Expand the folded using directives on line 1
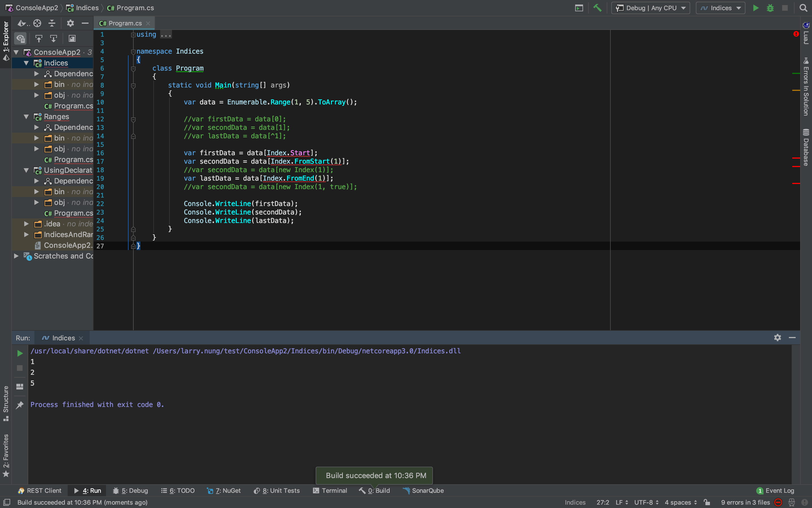This screenshot has height=508, width=812. coord(133,35)
